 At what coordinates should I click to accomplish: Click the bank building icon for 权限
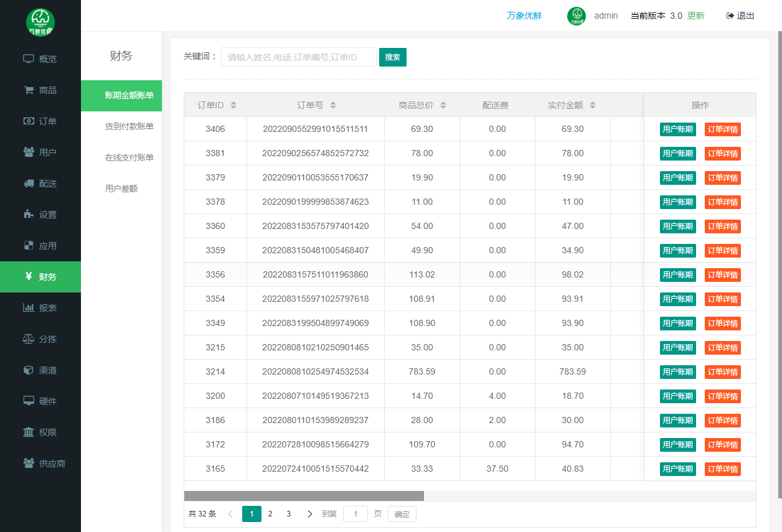click(x=29, y=432)
